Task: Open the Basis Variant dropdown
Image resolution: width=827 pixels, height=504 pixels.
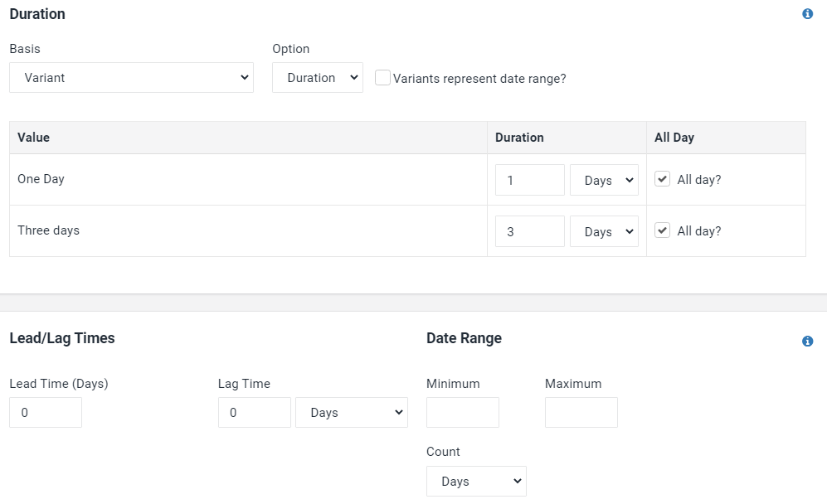Action: [131, 77]
